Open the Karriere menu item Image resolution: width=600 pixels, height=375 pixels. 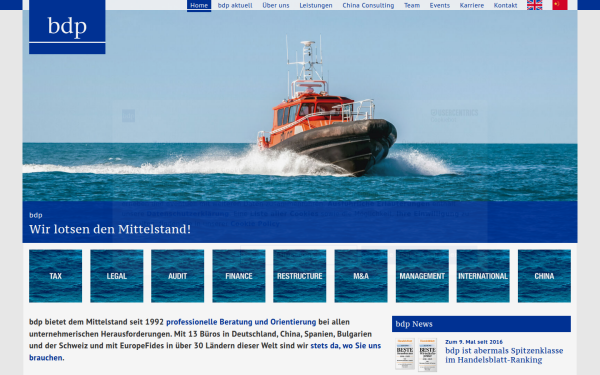click(471, 5)
